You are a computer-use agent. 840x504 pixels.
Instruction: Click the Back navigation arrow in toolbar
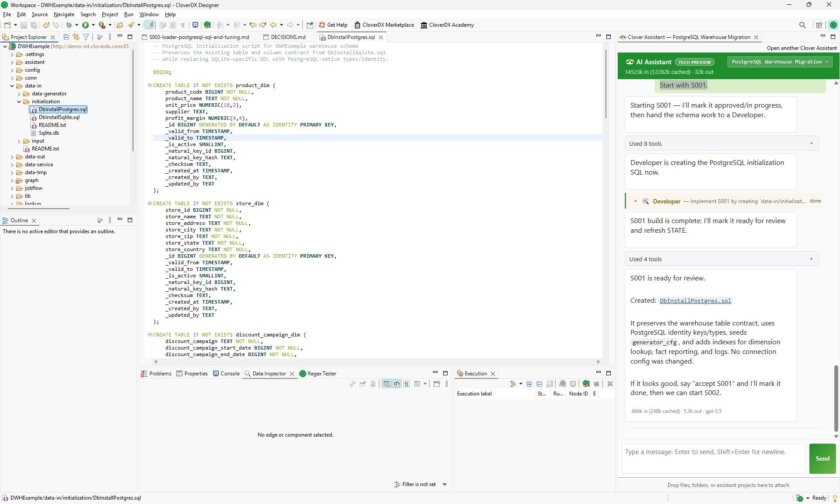point(273,25)
